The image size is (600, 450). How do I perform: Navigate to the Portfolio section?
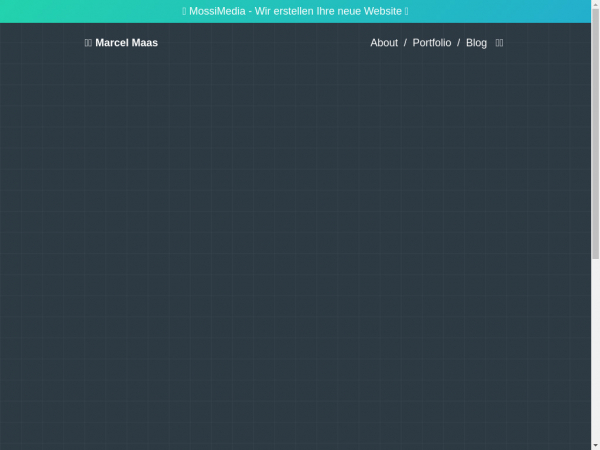point(431,43)
